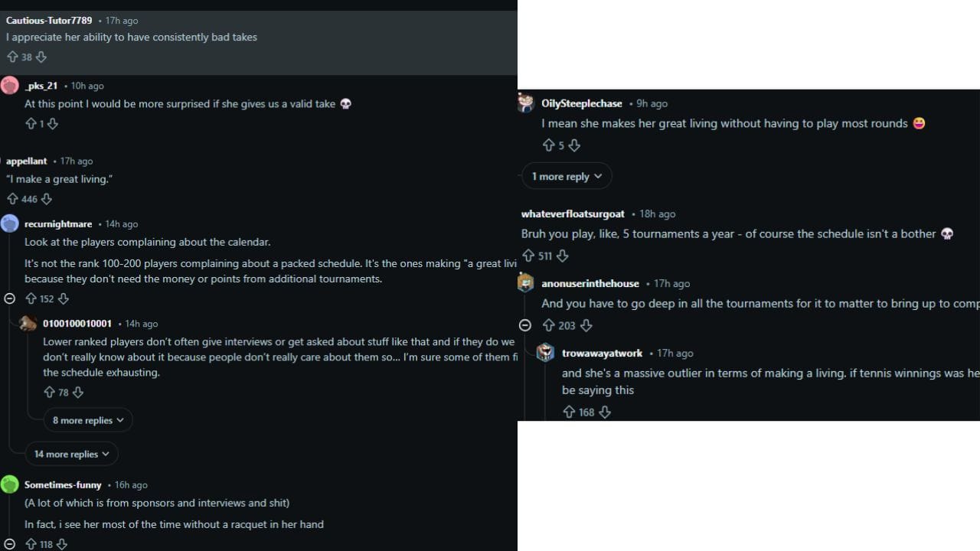Upvote appellant's "I make a great living" comment

coord(11,198)
